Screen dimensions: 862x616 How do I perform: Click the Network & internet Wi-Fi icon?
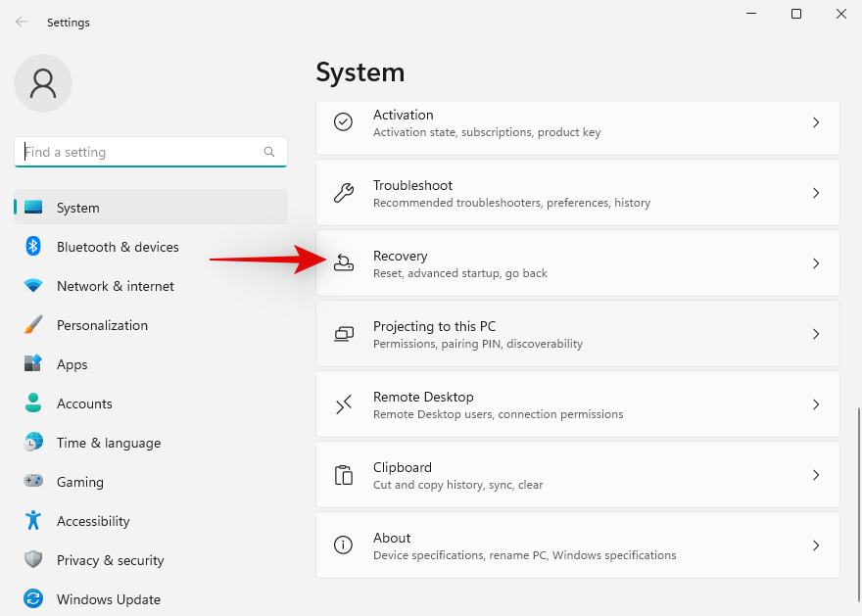click(x=33, y=286)
